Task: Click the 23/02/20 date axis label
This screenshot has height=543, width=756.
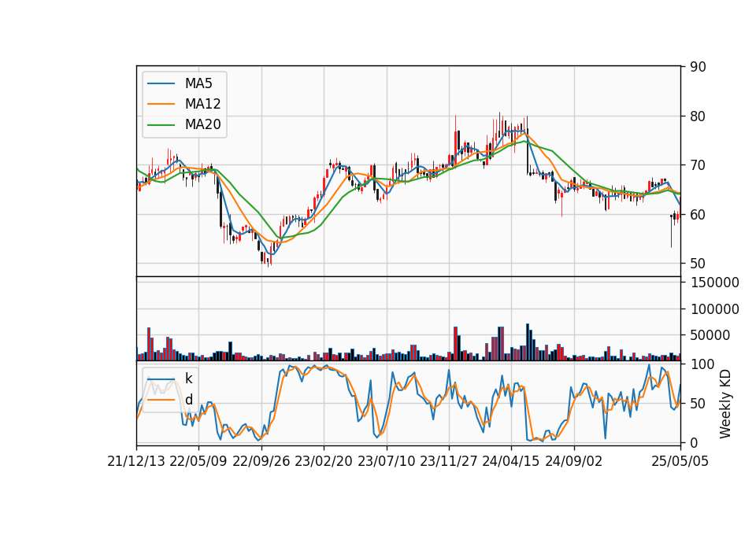Action: 324,462
